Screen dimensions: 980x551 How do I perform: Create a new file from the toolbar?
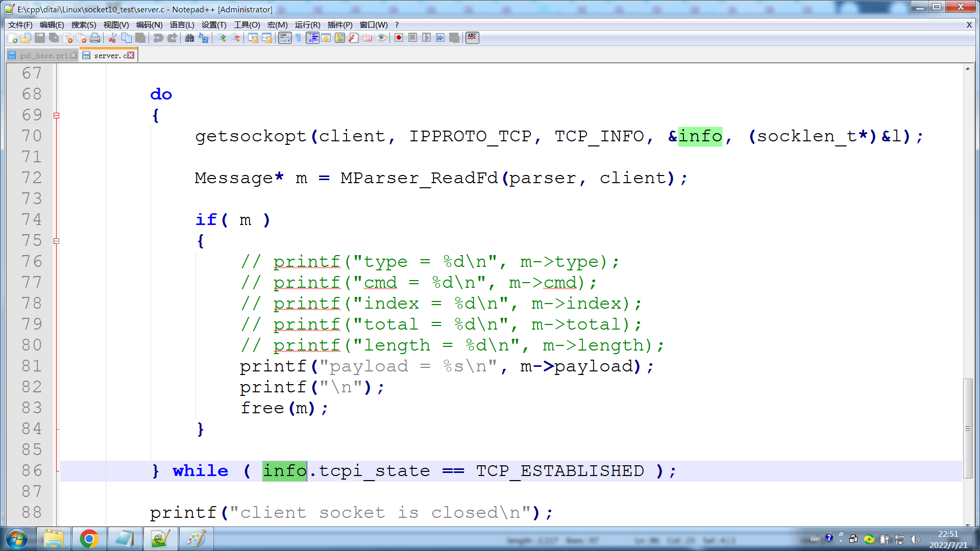click(x=12, y=38)
